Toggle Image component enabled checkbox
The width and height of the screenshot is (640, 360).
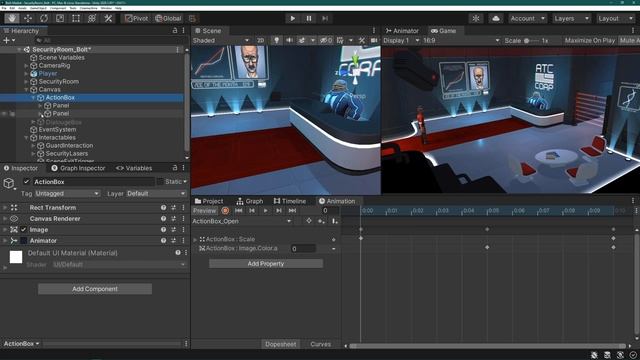tap(24, 230)
